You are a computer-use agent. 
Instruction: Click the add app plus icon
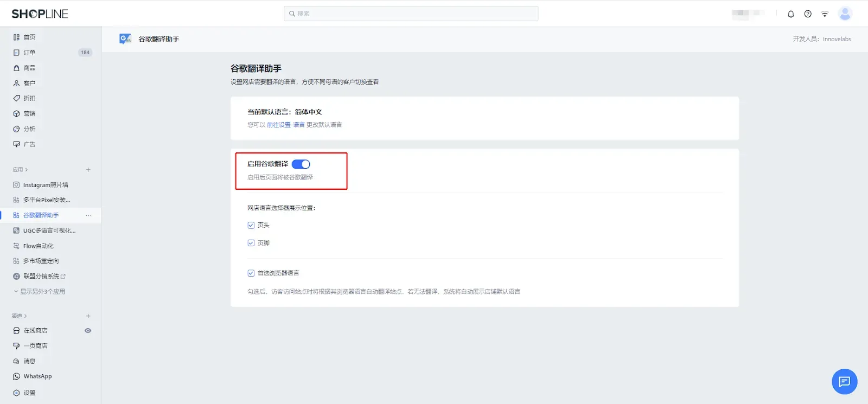click(88, 170)
